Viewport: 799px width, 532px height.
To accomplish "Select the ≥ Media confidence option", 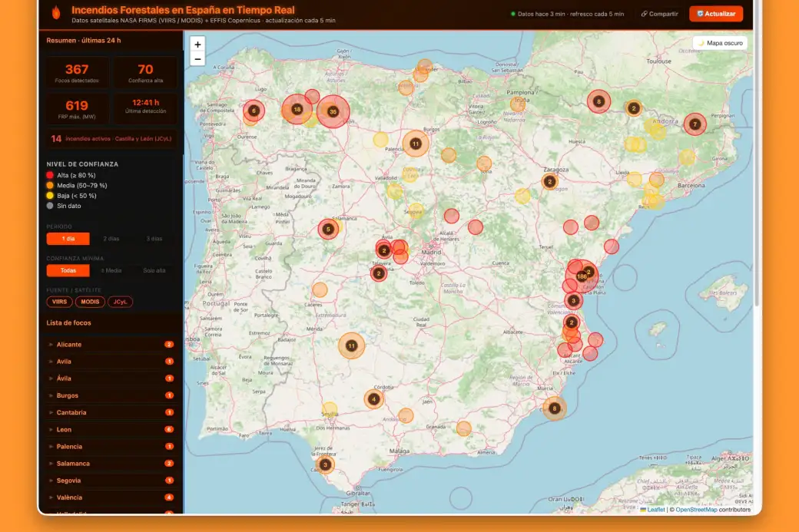I will [111, 270].
